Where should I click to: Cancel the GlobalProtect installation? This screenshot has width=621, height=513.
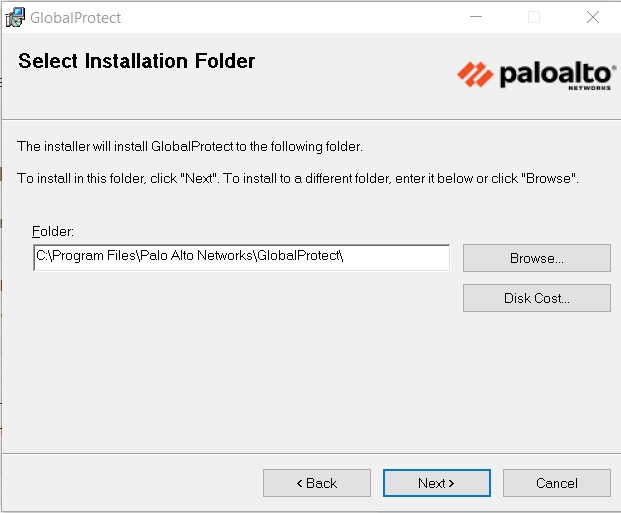pyautogui.click(x=556, y=483)
